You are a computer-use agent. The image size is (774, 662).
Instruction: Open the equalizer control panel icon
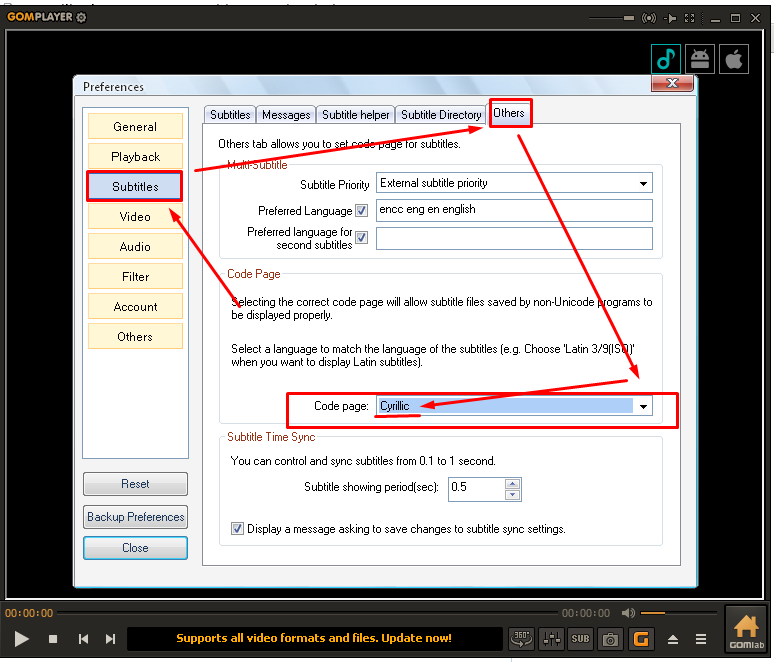[551, 639]
